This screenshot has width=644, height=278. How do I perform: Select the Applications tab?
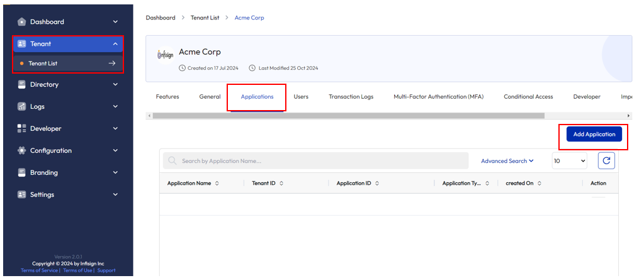pos(257,97)
